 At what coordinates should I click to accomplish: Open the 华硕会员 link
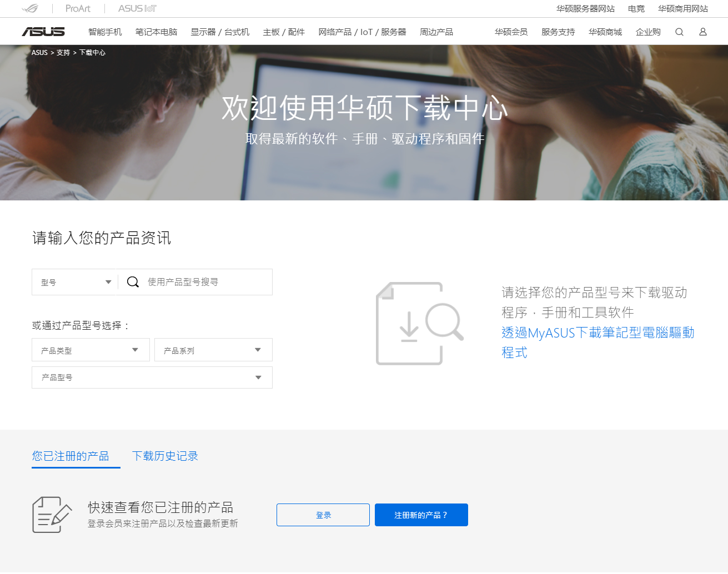511,32
